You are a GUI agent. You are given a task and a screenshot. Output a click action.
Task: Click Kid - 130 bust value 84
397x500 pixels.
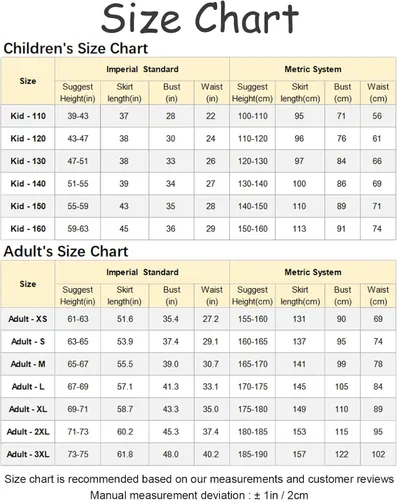tap(341, 161)
